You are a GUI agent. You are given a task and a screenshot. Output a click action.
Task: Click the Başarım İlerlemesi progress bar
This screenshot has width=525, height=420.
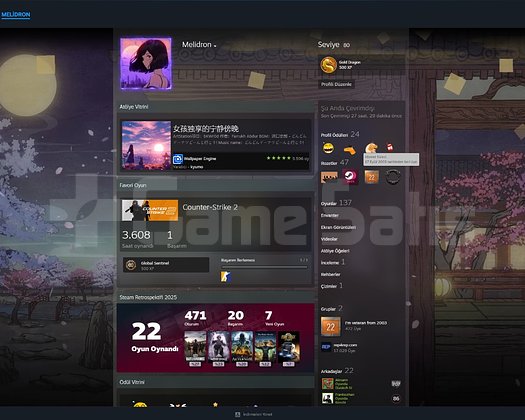pyautogui.click(x=264, y=267)
